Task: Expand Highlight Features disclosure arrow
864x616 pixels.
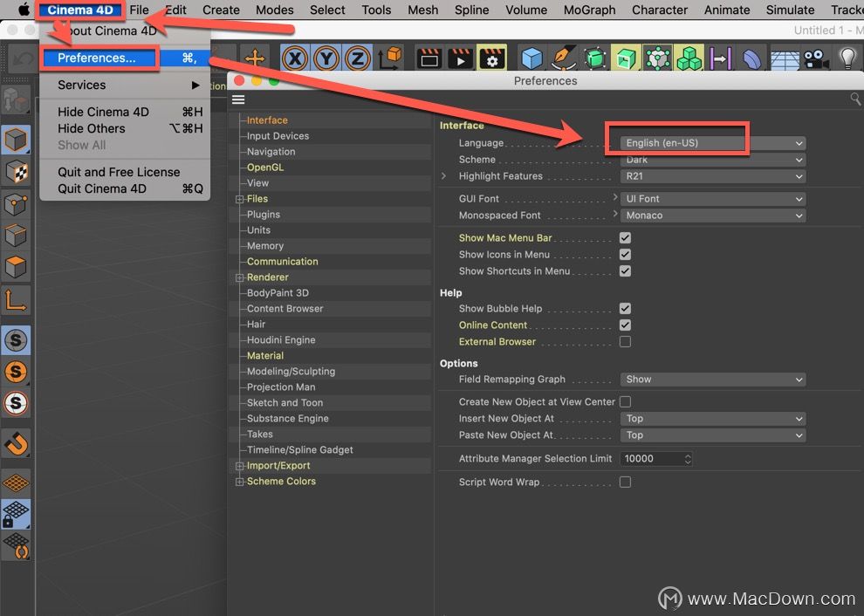Action: (443, 175)
